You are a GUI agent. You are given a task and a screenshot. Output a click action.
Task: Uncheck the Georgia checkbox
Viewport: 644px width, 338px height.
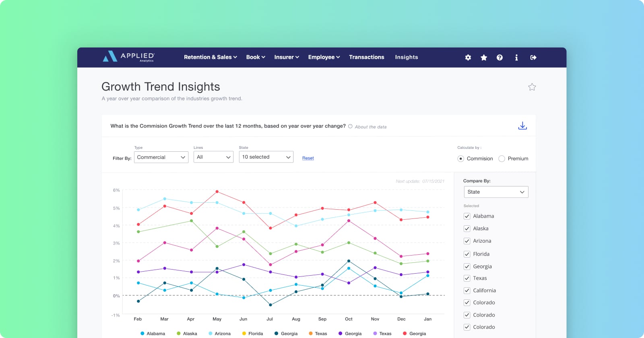(467, 266)
